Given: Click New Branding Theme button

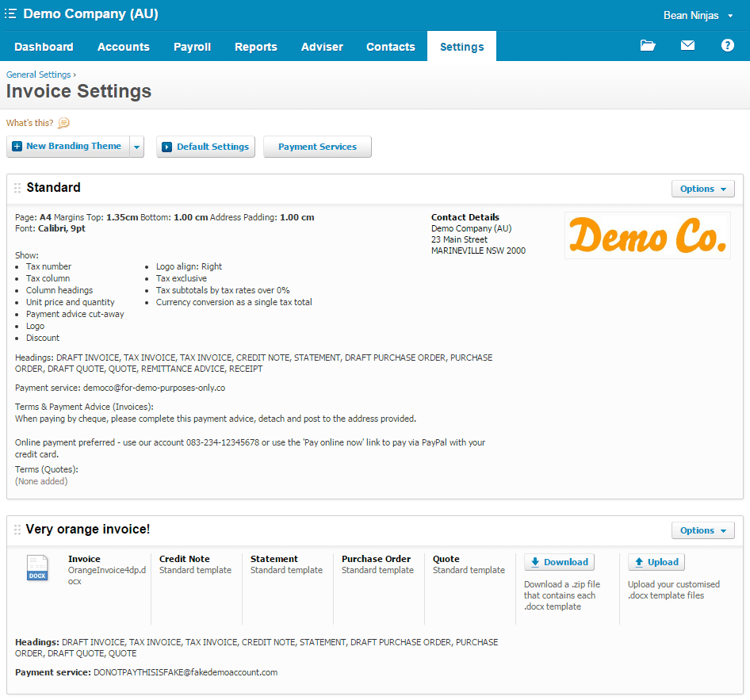Looking at the screenshot, I should 68,147.
